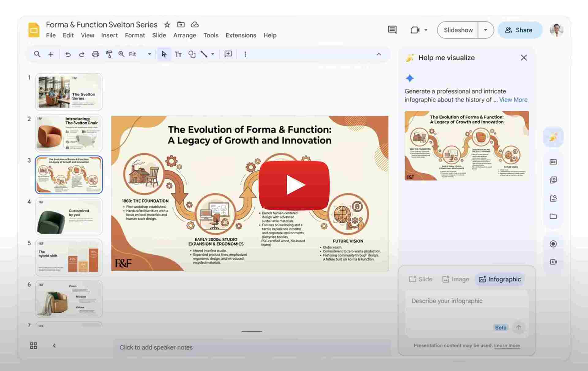
Task: Open grid view of slides
Action: tap(33, 346)
